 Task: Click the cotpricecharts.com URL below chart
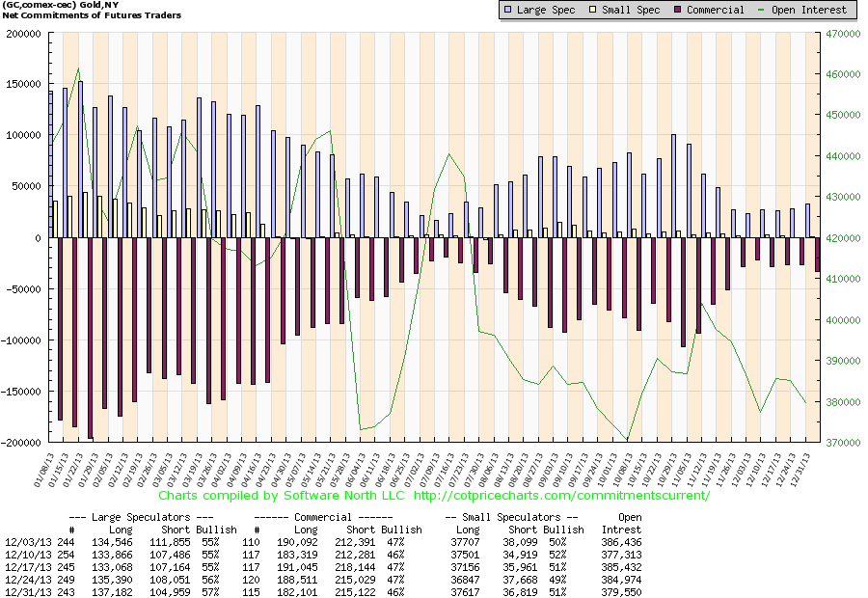(x=561, y=495)
